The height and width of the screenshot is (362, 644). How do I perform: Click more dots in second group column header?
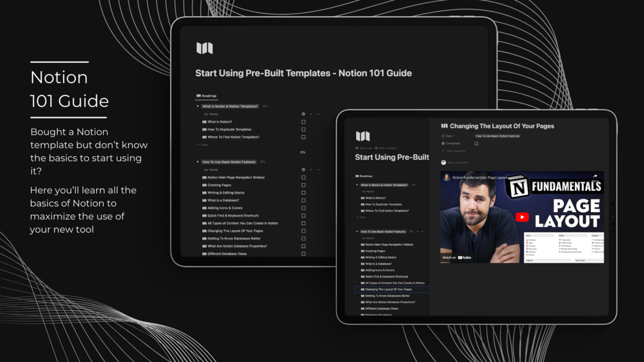[x=318, y=170]
